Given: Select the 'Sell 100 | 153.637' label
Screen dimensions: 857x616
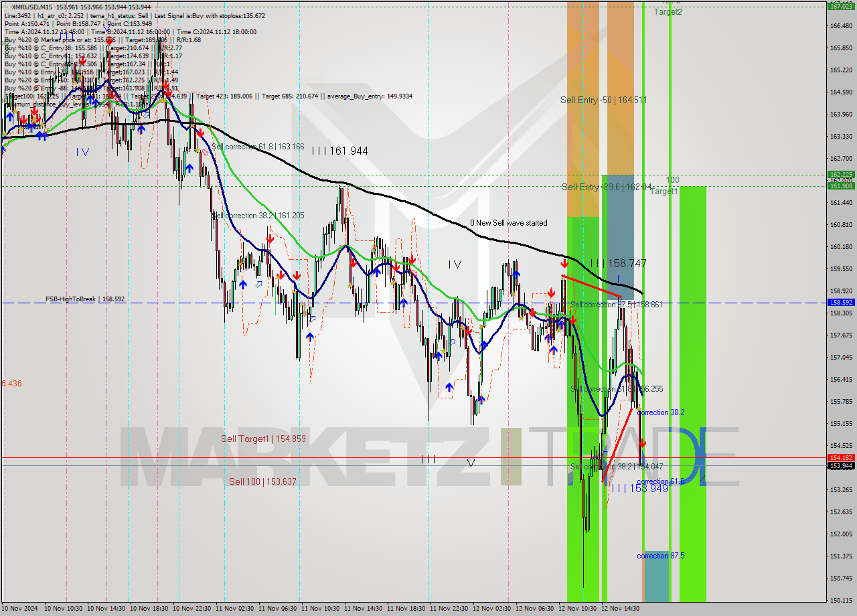Looking at the screenshot, I should point(262,481).
